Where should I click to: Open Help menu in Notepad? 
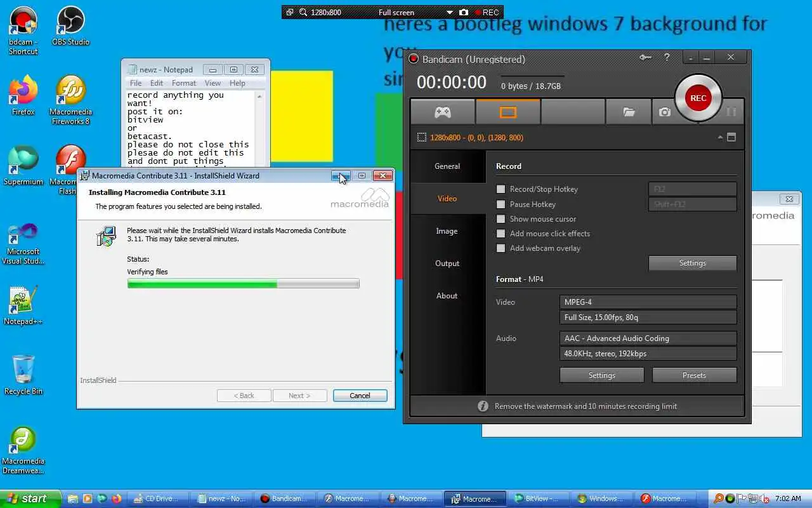(x=237, y=83)
